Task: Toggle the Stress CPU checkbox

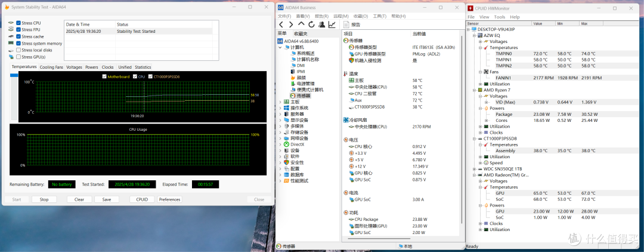Action: 18,23
